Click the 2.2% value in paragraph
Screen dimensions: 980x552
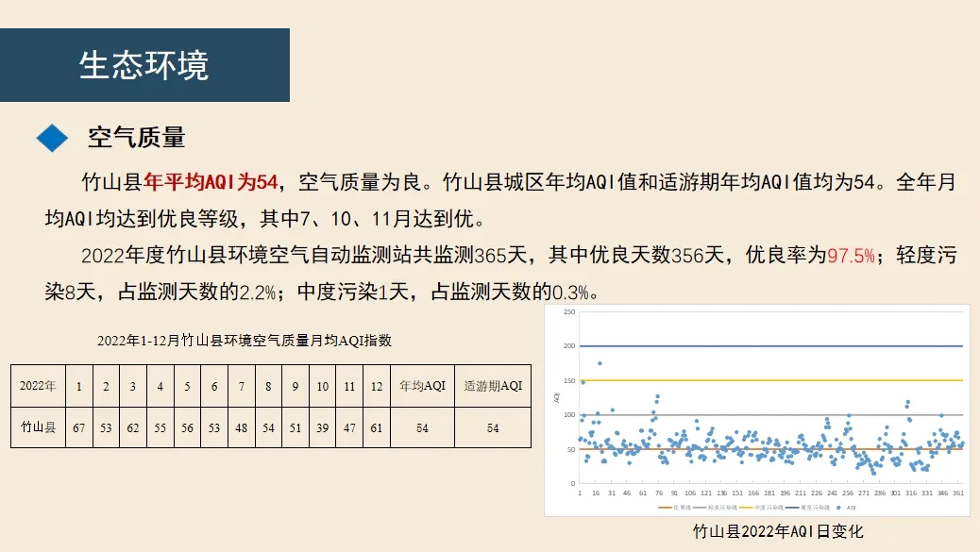point(258,292)
